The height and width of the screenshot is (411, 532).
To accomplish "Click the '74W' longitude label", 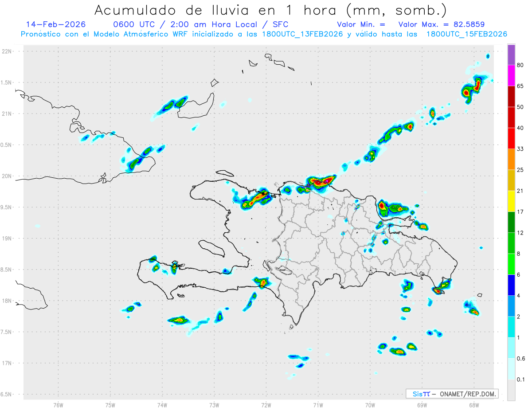I will [x=162, y=405].
